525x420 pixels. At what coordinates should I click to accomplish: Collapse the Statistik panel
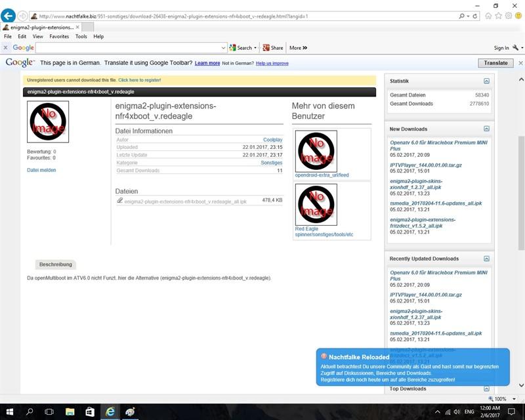486,81
